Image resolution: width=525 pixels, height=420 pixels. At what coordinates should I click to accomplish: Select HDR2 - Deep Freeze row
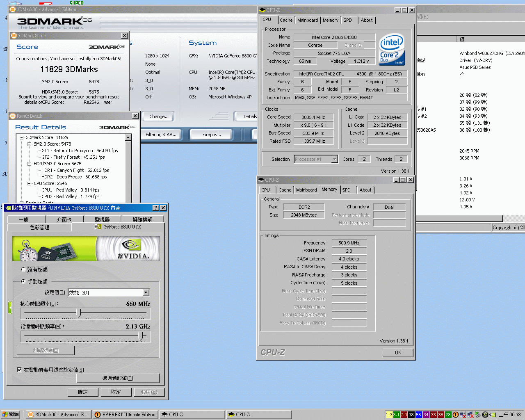tap(74, 177)
